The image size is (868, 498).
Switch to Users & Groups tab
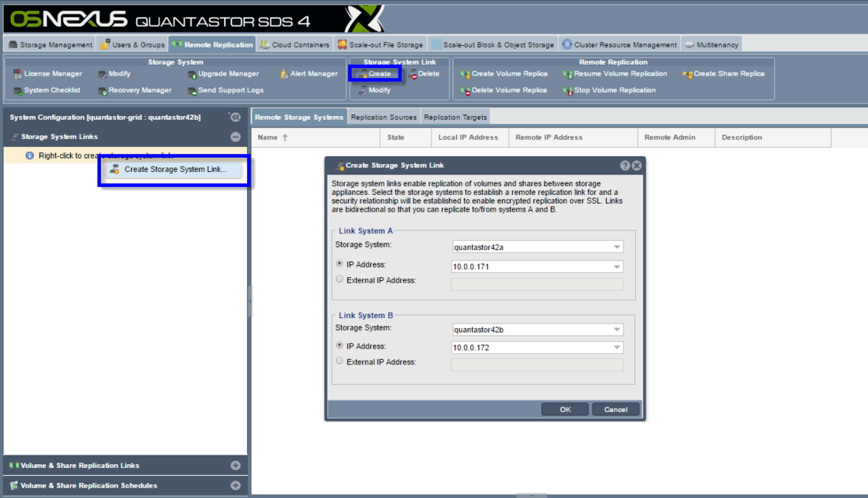click(133, 45)
